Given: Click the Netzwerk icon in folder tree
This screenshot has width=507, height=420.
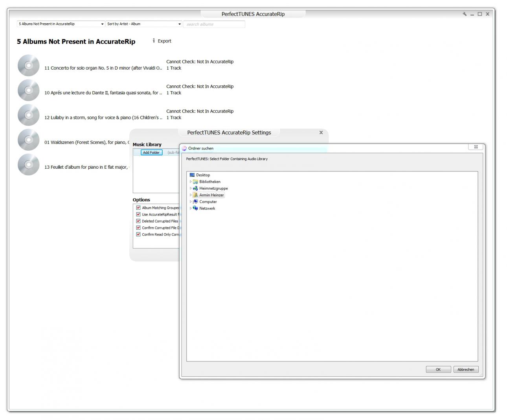Looking at the screenshot, I should coord(195,208).
